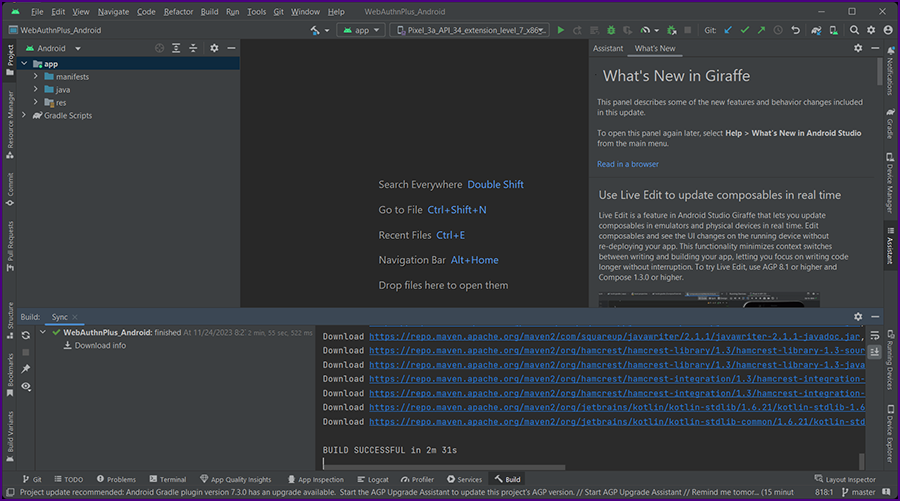The image size is (900, 501).
Task: Toggle soft-wrap in build output
Action: (876, 336)
